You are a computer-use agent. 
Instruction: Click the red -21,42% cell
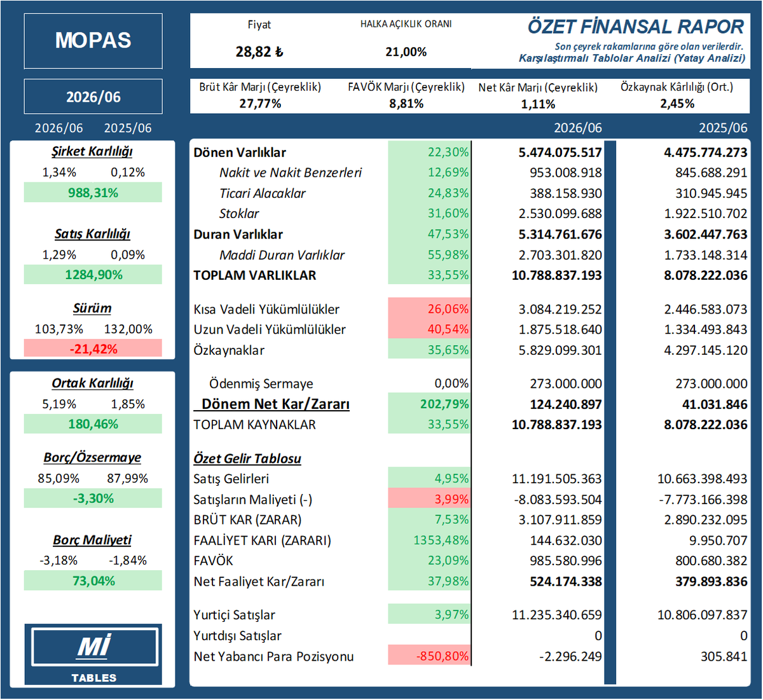(93, 349)
